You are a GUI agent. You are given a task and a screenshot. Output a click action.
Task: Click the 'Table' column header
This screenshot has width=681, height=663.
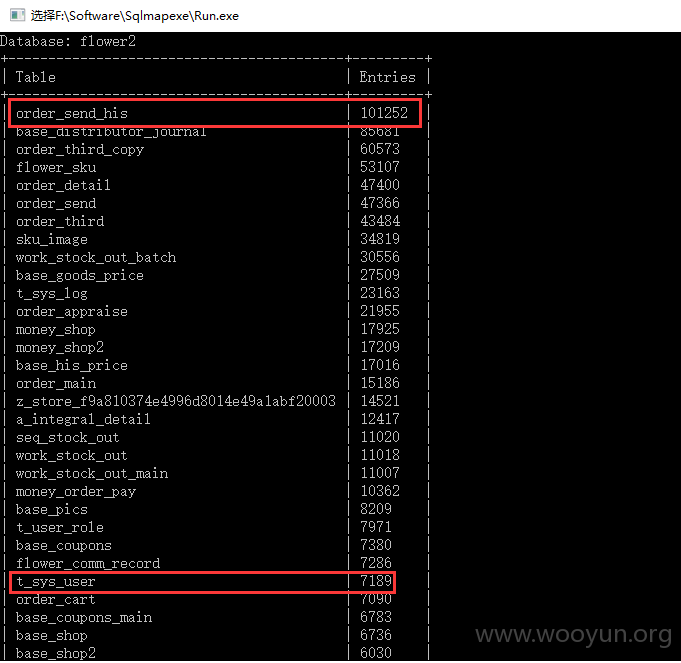pos(36,77)
